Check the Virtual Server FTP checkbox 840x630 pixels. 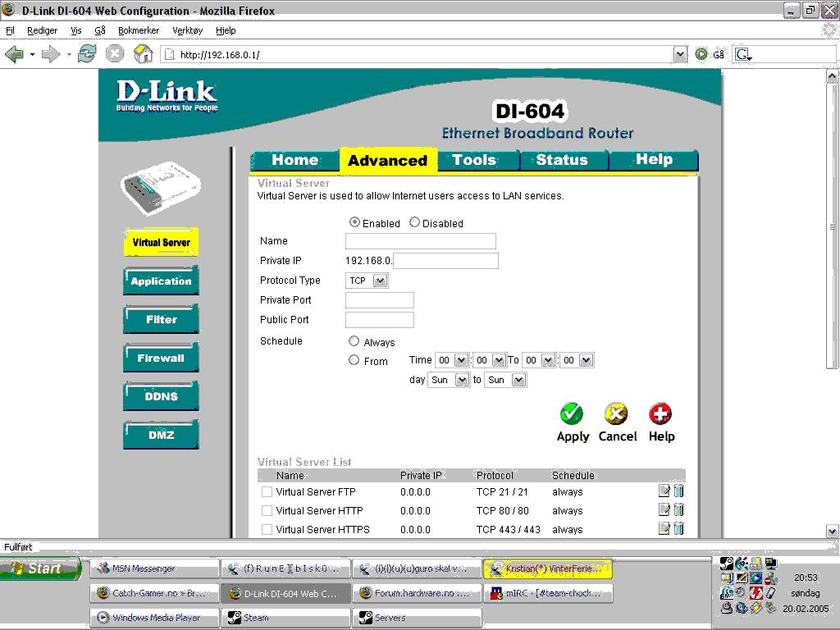[267, 492]
